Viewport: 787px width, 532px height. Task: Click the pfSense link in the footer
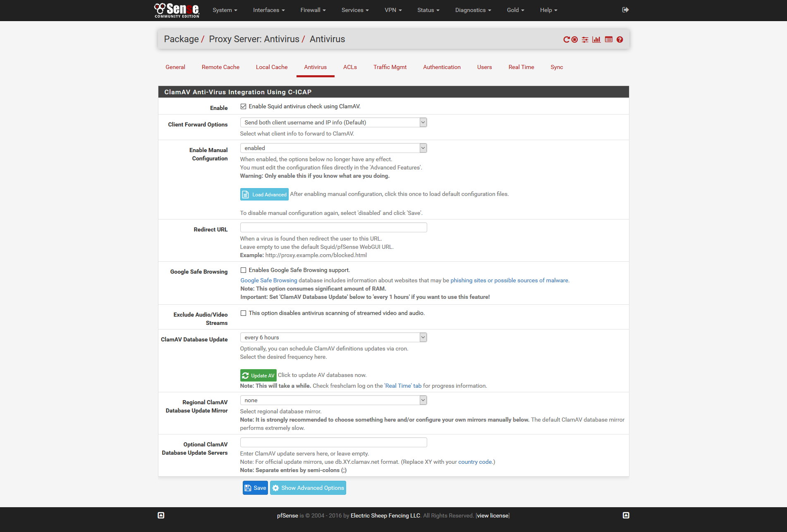287,515
